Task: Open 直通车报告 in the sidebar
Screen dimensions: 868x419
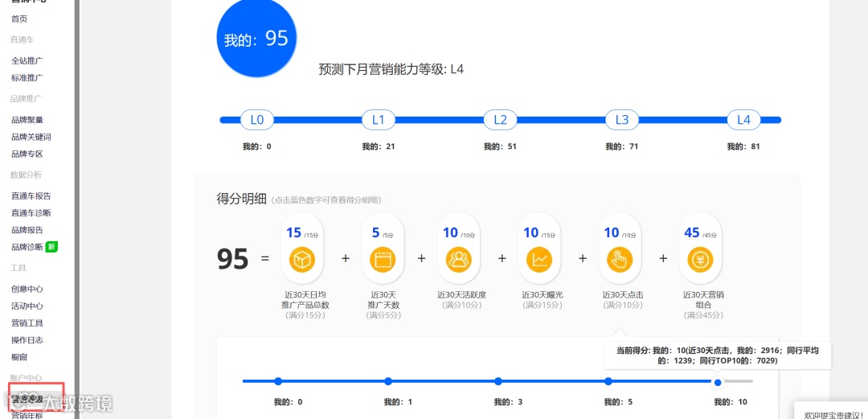Action: (31, 195)
